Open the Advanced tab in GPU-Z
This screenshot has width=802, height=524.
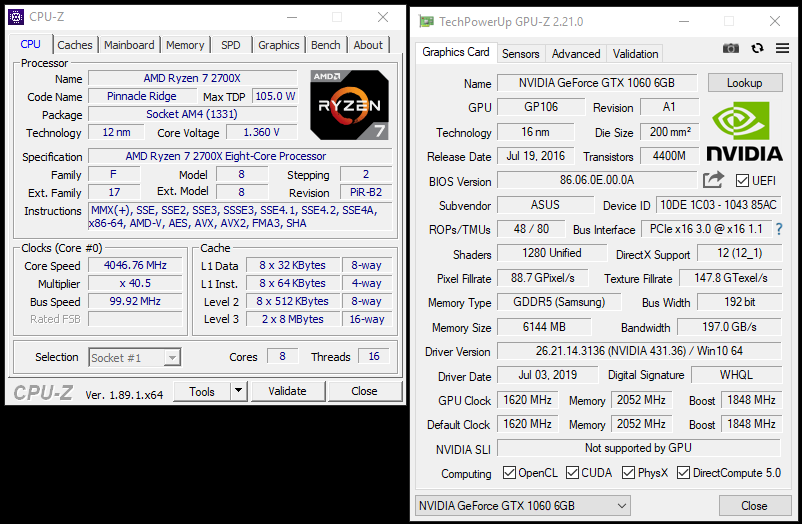[x=576, y=54]
